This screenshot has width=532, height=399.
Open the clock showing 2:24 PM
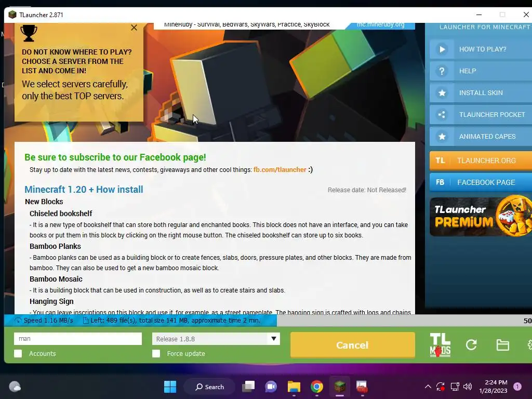tap(493, 387)
